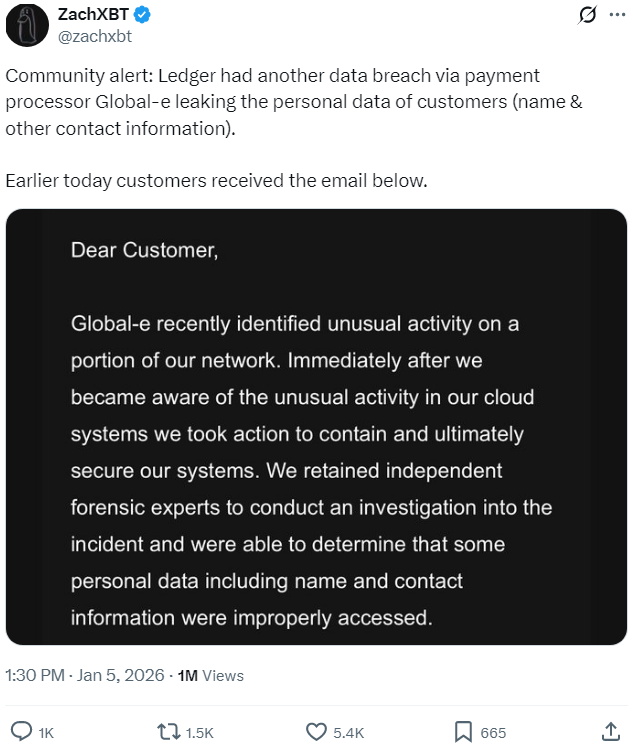The height and width of the screenshot is (745, 633).
Task: Click the 5.4K likes count
Action: click(x=348, y=733)
